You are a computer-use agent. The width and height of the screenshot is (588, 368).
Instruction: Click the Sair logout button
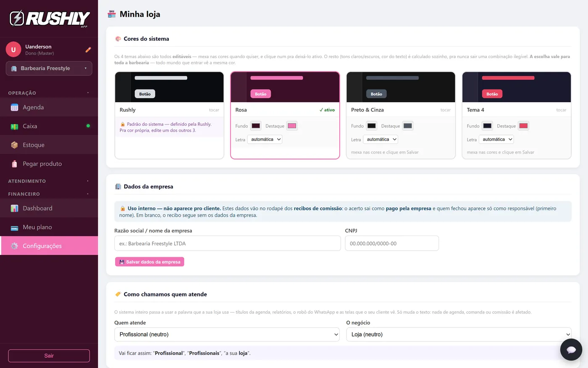pyautogui.click(x=49, y=356)
